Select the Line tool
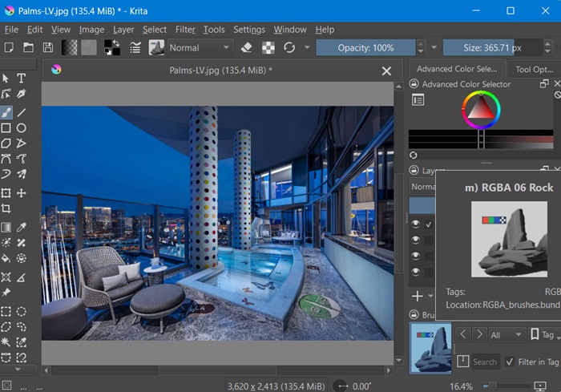 (22, 112)
